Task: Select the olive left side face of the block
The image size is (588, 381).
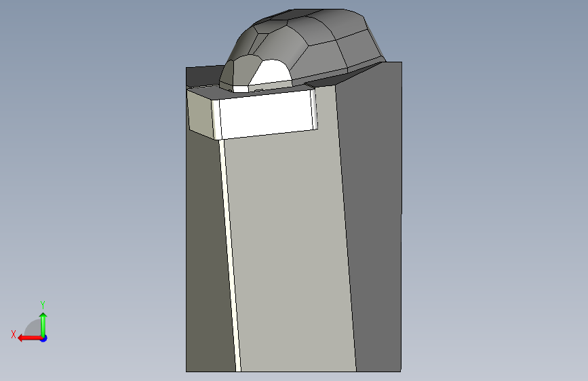Action: point(201,115)
